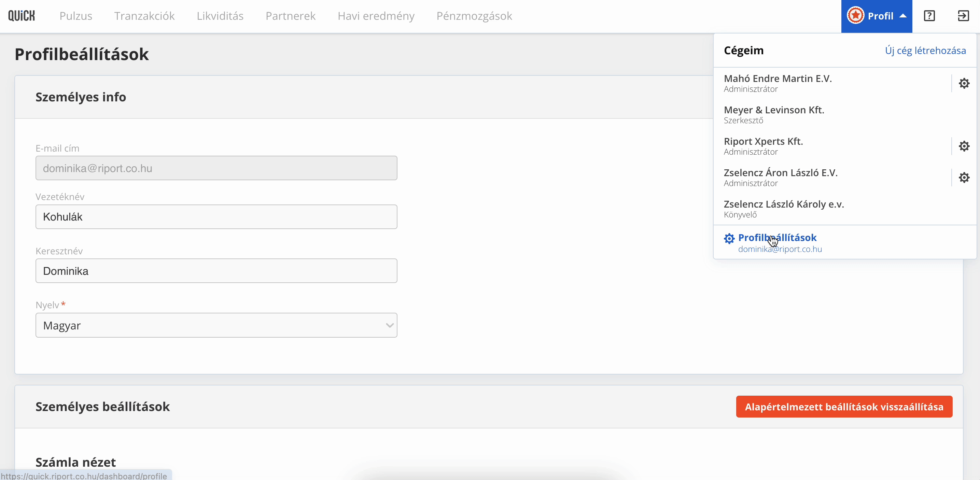Open the Havi eredmény page
The width and height of the screenshot is (980, 480).
click(376, 16)
